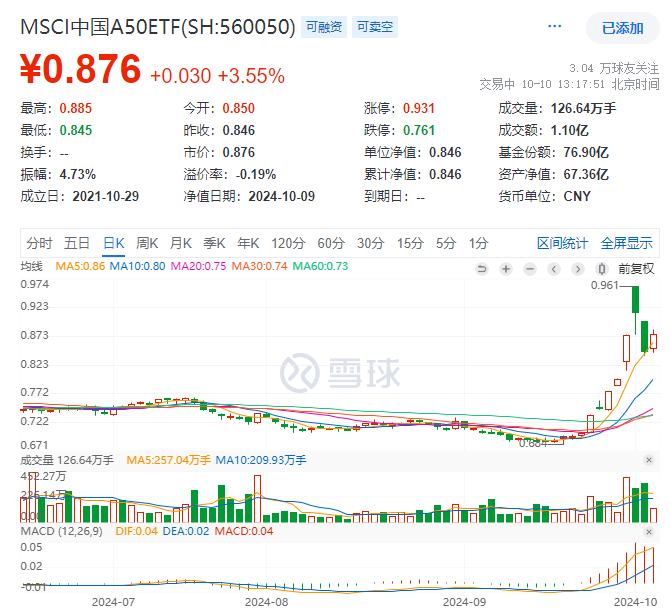Click the 可融资 tag
The image size is (671, 615).
click(x=324, y=27)
